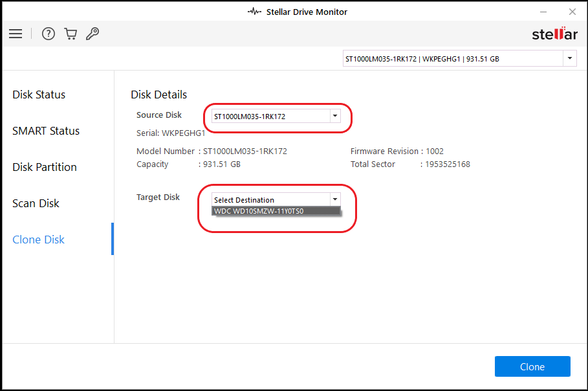
Task: Go to Disk Partition section
Action: click(44, 167)
